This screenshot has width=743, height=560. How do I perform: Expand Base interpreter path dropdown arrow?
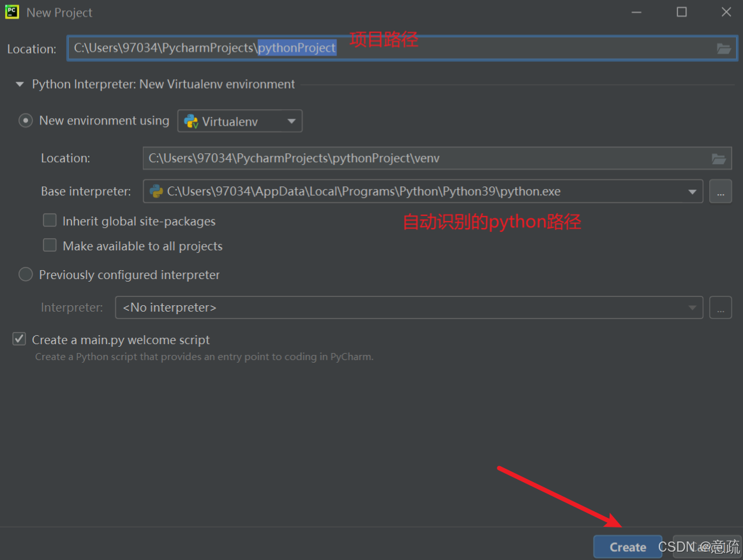[x=692, y=192]
